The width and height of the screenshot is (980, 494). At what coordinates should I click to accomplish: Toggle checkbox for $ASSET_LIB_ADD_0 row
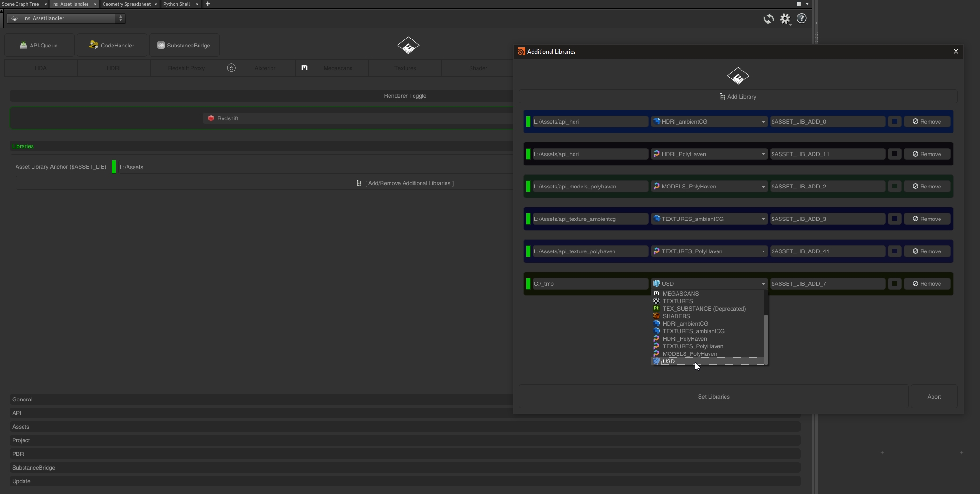tap(894, 122)
